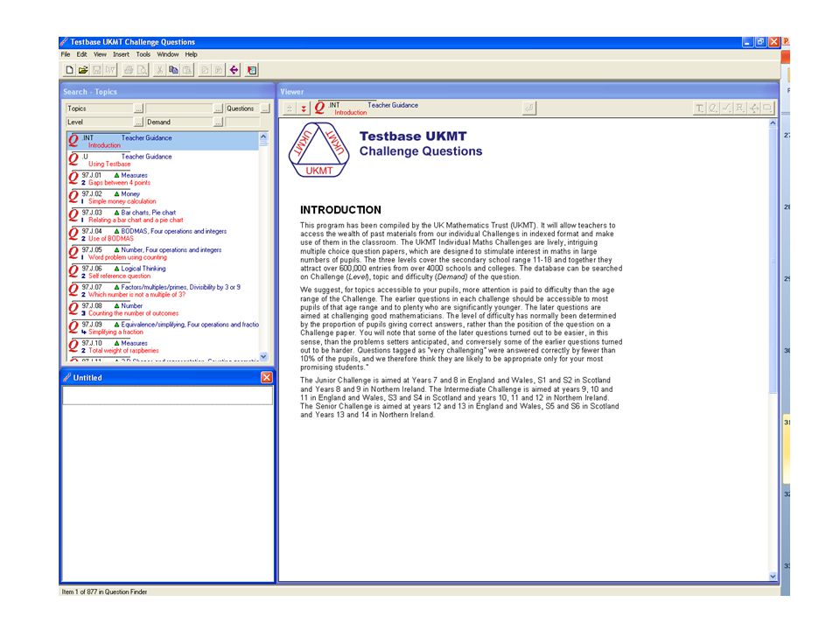840x630 pixels.
Task: Click the greyed-out Save disk icon
Action: [97, 70]
